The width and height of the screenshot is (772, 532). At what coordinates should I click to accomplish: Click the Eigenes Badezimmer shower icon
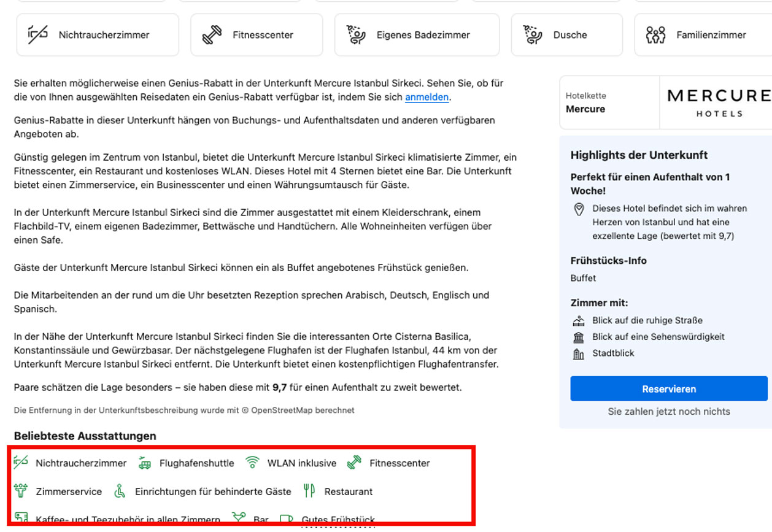click(356, 35)
